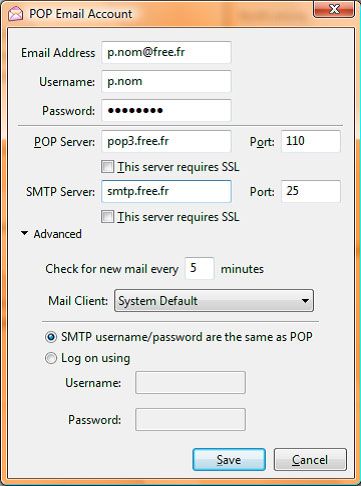Click the Save button
This screenshot has width=361, height=486.
[x=229, y=460]
